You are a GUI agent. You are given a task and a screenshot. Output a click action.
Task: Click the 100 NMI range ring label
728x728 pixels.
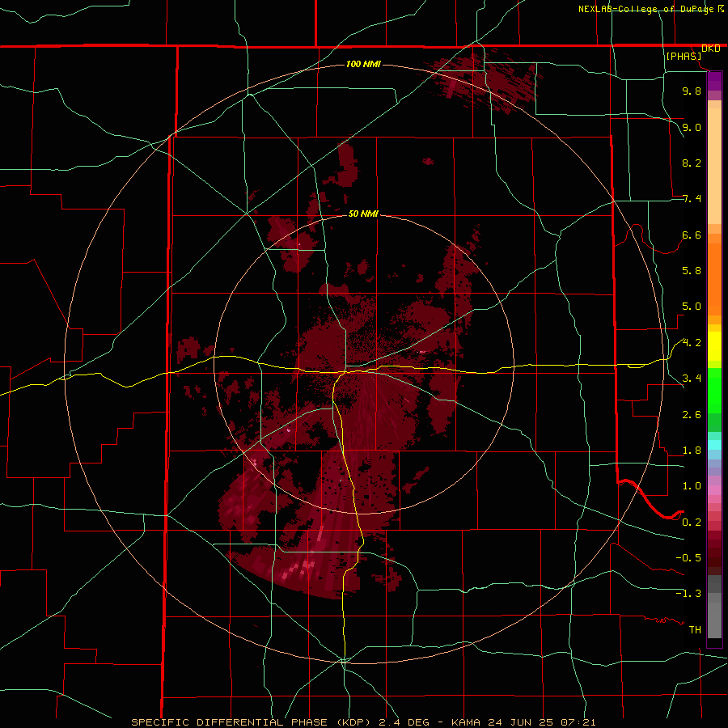[x=363, y=64]
